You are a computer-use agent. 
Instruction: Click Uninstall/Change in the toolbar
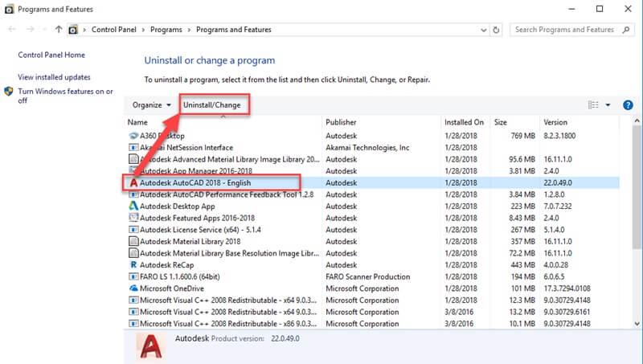click(x=211, y=105)
